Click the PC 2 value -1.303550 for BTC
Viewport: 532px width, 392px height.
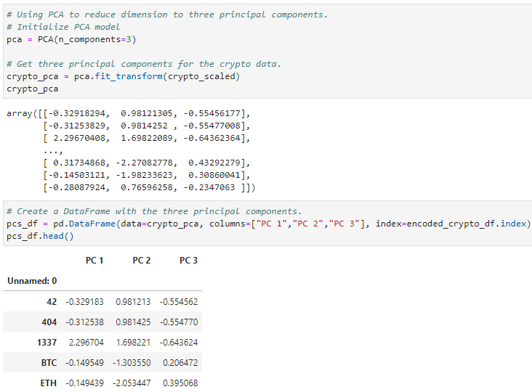[x=132, y=362]
